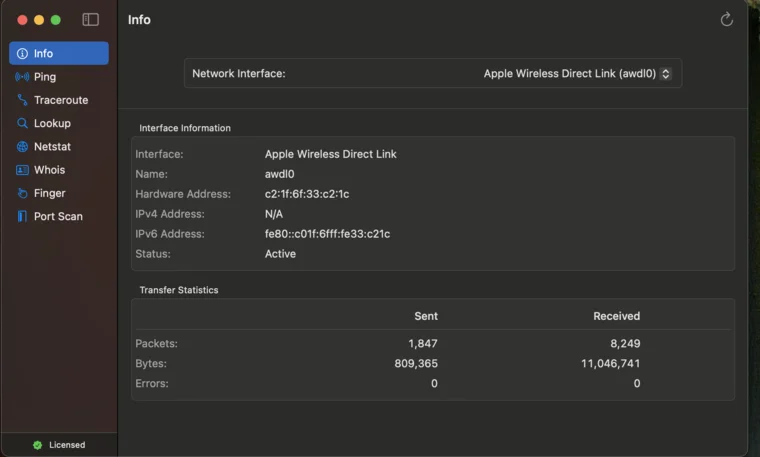Click hardware address c2:1f:6f:33:c2:1c
The image size is (760, 457).
coord(307,194)
